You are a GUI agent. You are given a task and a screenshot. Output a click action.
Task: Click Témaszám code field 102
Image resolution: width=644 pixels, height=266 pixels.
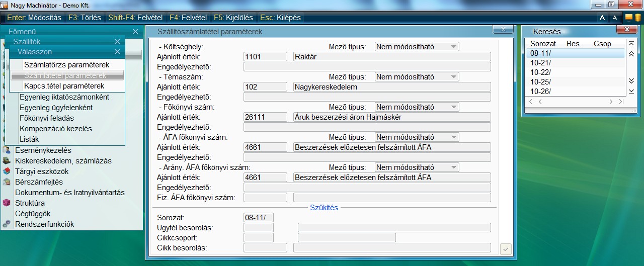tap(265, 87)
